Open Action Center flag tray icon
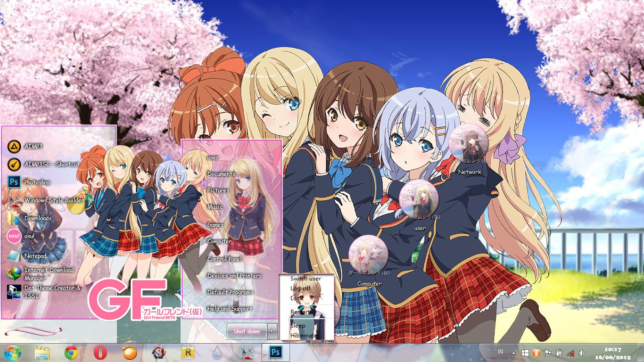Screen dimensions: 644x362 tap(547, 353)
